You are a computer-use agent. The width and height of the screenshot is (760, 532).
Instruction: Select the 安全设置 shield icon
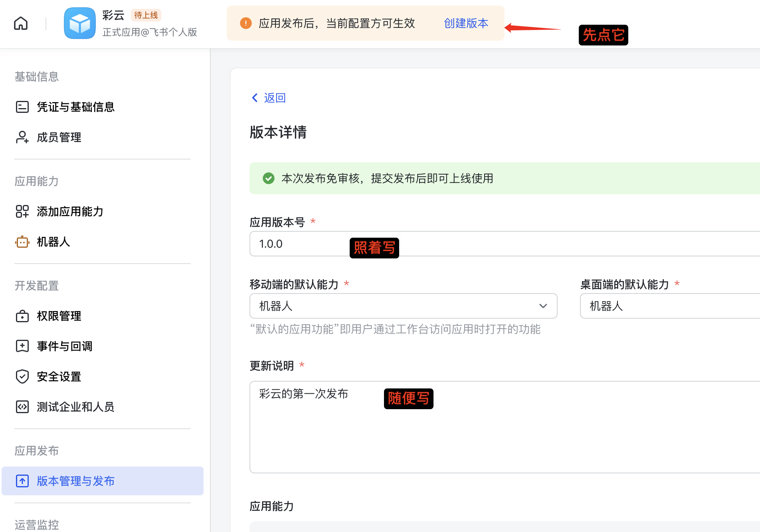click(22, 376)
